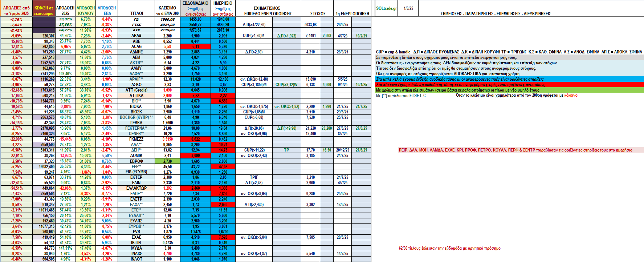Screen dimensions: 644x262
Task: Select the ΒΙΟΣΚ ticker cell
Action: (136, 112)
